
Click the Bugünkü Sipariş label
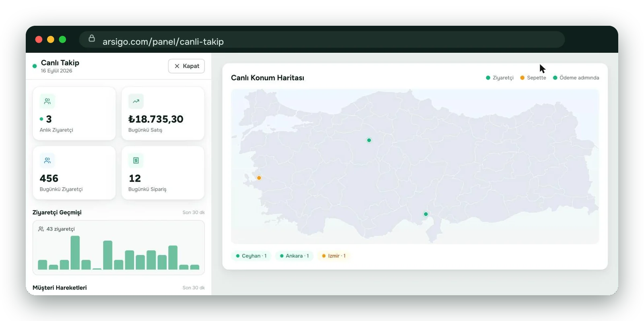(147, 189)
